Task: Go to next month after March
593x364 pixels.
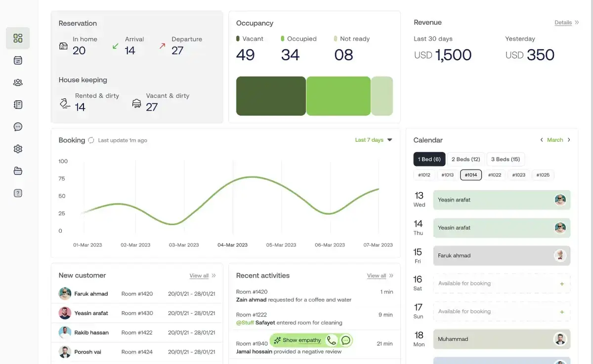Action: point(569,140)
